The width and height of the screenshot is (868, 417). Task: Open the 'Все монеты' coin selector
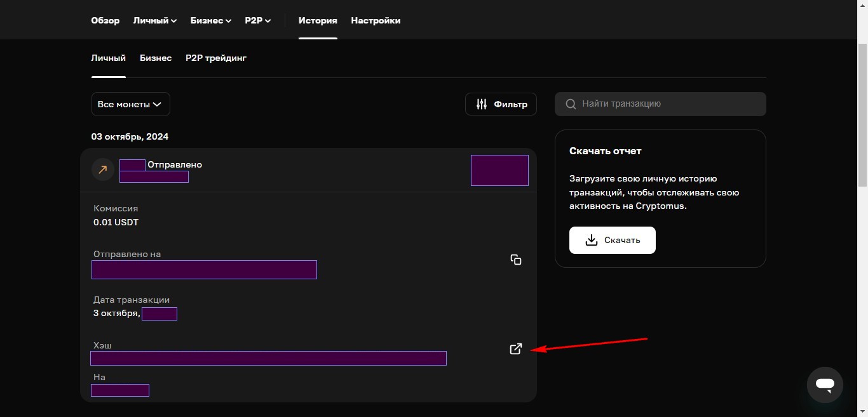click(x=131, y=104)
